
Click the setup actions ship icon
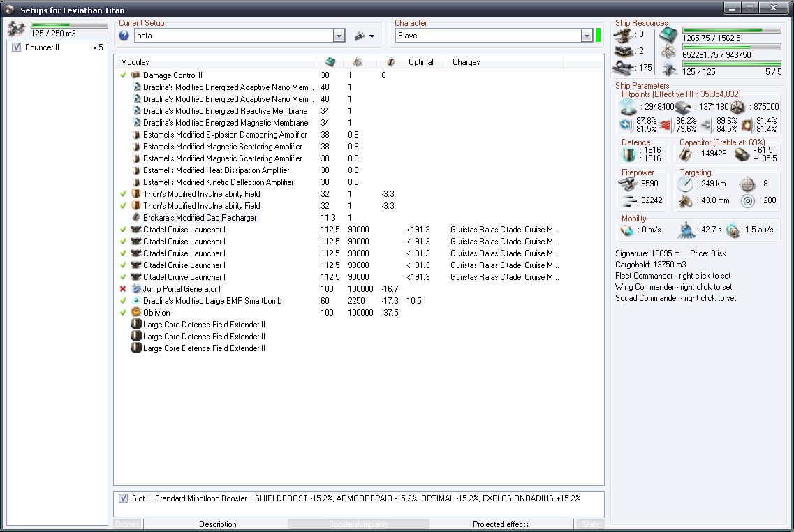360,36
